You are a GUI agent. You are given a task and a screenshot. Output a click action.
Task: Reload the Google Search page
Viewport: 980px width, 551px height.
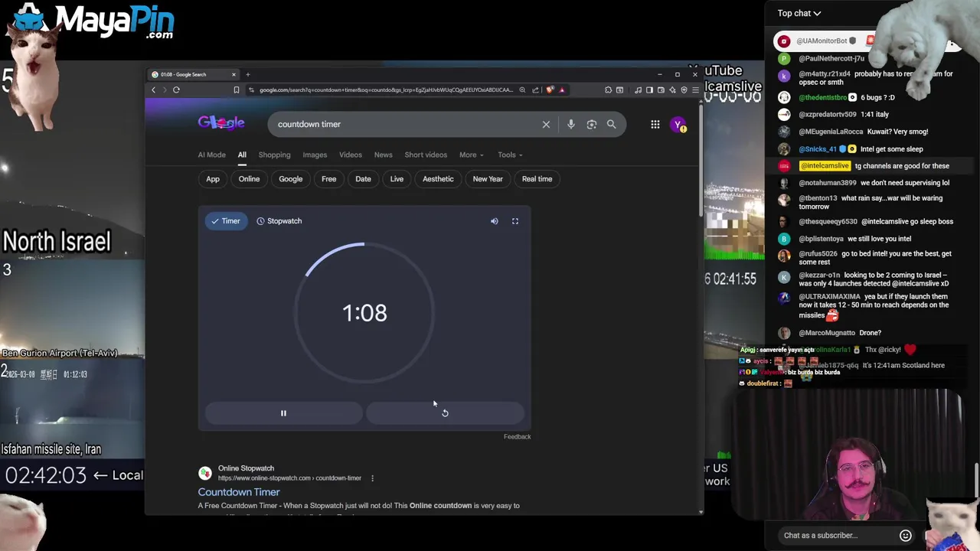coord(176,90)
